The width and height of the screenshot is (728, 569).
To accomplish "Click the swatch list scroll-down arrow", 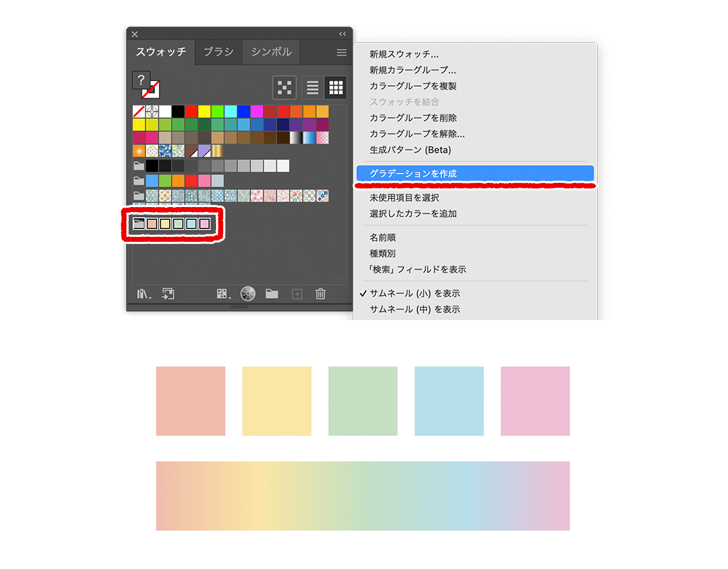I will (341, 278).
